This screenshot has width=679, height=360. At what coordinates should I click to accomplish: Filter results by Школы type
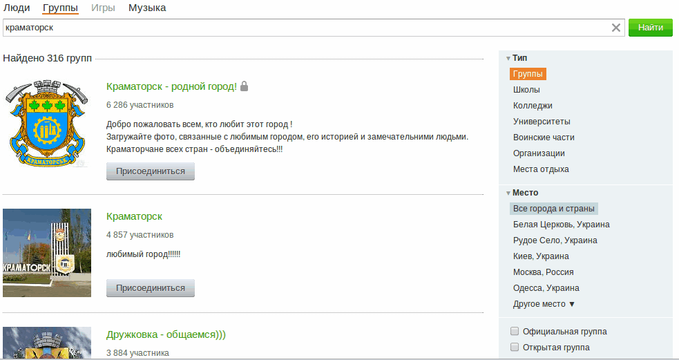pyautogui.click(x=527, y=90)
